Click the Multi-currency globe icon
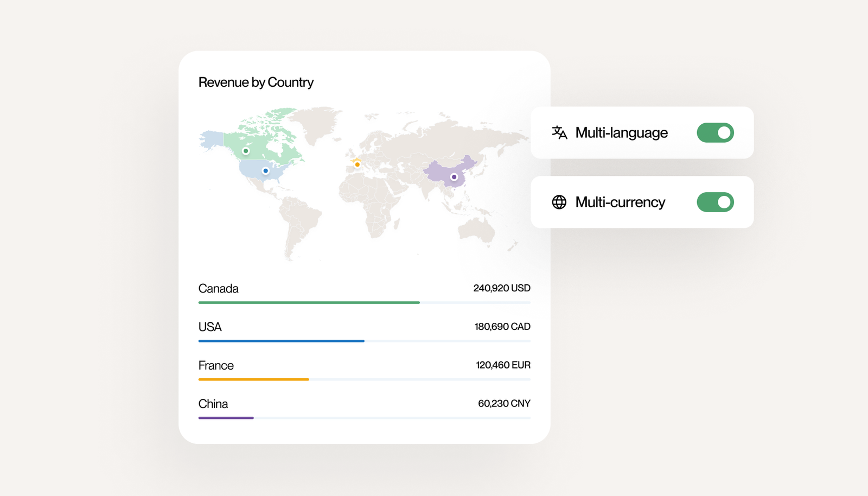Image resolution: width=868 pixels, height=496 pixels. click(559, 202)
